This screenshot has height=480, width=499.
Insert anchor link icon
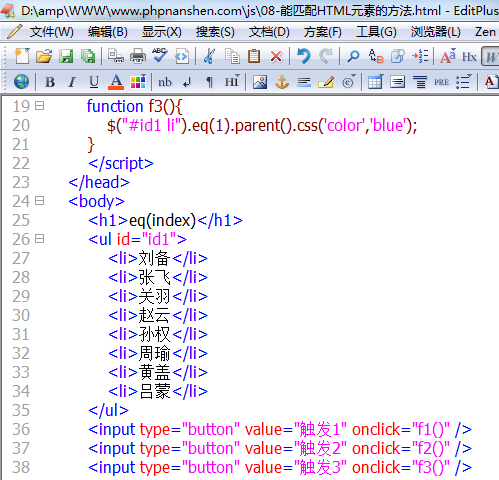coord(282,82)
